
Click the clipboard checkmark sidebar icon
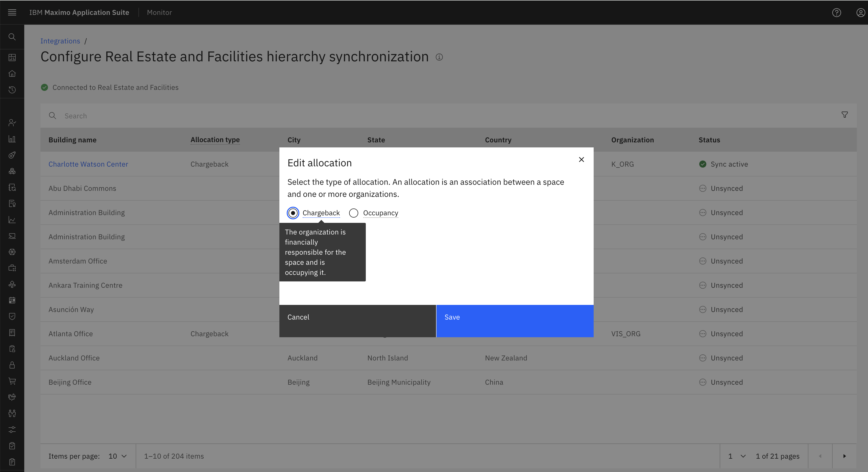[12, 446]
